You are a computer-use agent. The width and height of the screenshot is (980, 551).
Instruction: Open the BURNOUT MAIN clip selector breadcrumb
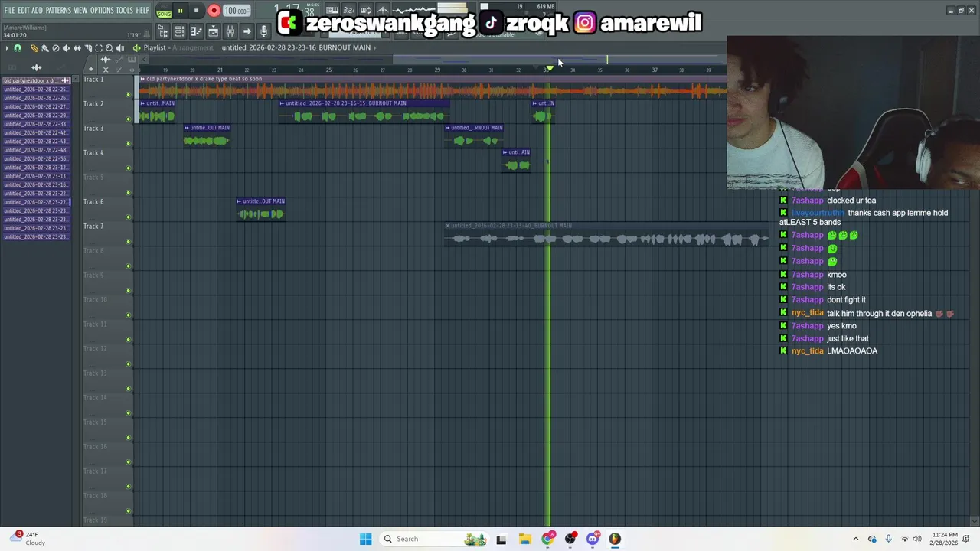296,47
